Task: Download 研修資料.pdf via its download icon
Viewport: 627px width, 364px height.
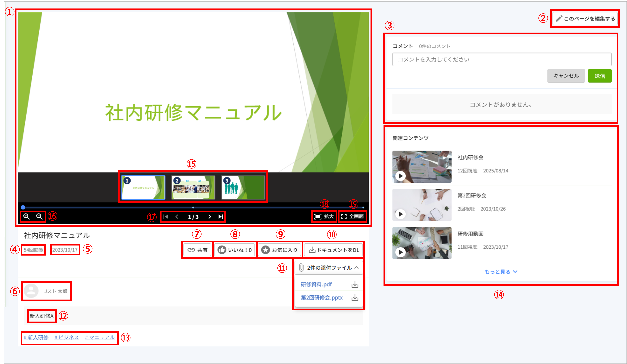Action: (355, 284)
